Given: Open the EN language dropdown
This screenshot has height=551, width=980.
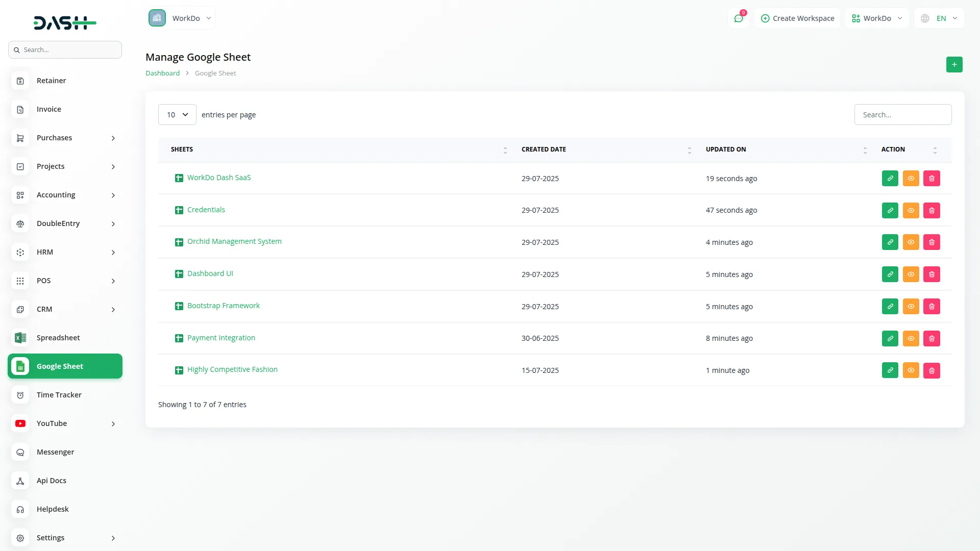Looking at the screenshot, I should click(x=938, y=18).
